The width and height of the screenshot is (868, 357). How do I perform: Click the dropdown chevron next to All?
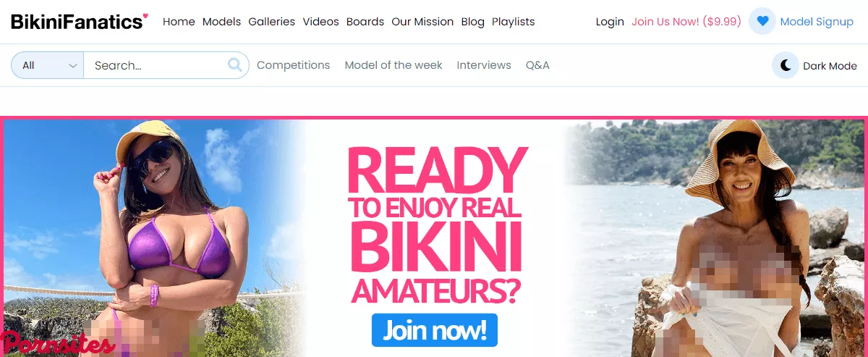(x=72, y=66)
